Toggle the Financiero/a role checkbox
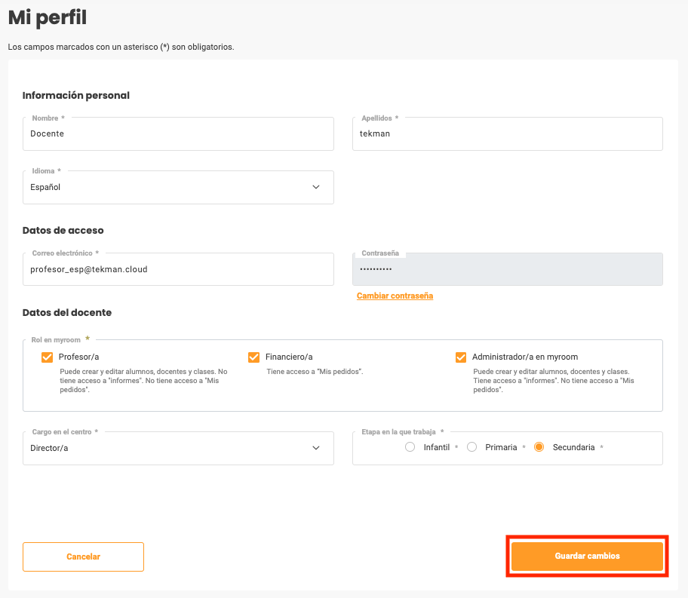 tap(254, 357)
